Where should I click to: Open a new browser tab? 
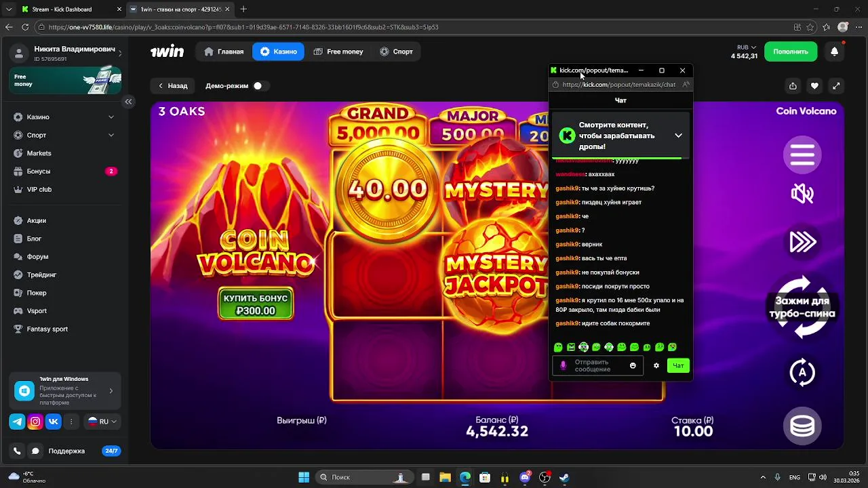coord(243,9)
